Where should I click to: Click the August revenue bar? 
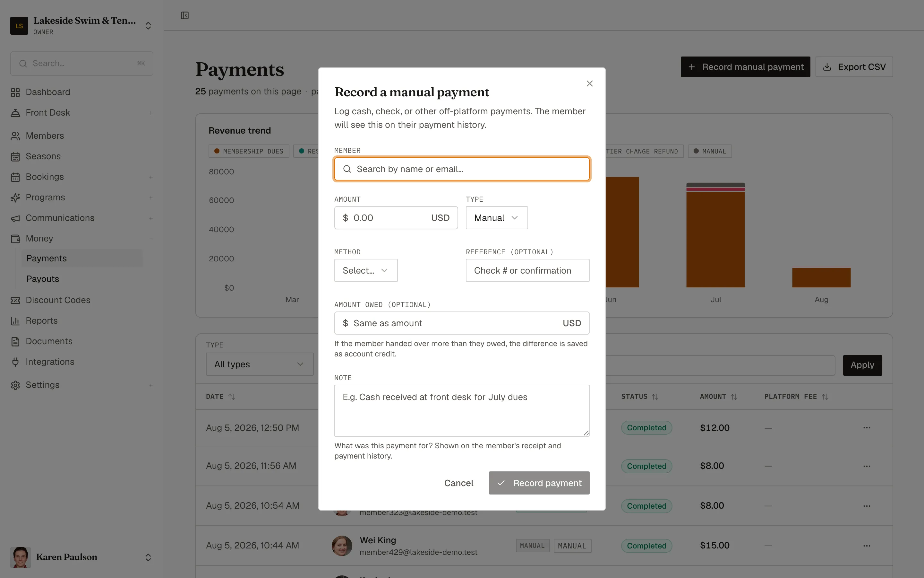click(x=821, y=277)
